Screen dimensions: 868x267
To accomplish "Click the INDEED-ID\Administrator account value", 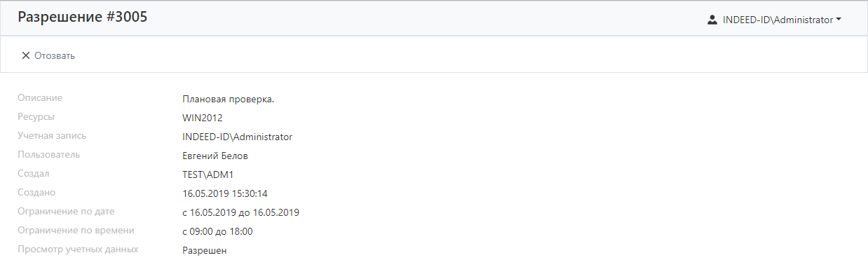I will pyautogui.click(x=237, y=137).
